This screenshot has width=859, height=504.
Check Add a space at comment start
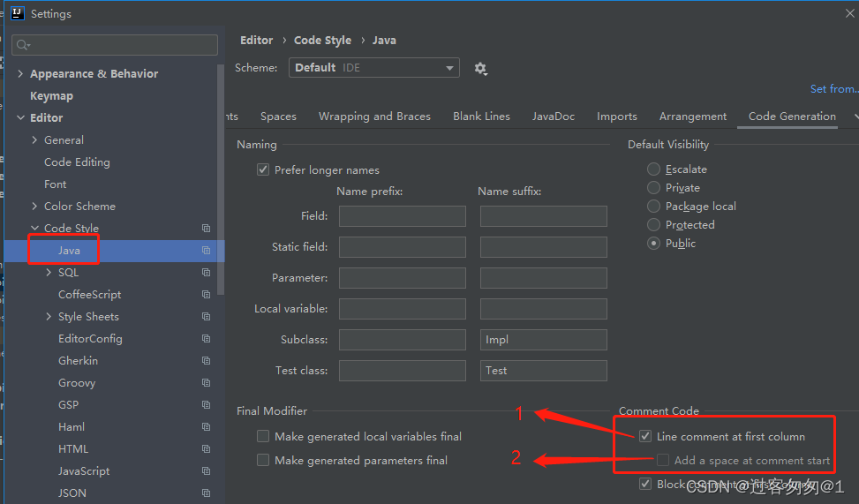pyautogui.click(x=663, y=460)
